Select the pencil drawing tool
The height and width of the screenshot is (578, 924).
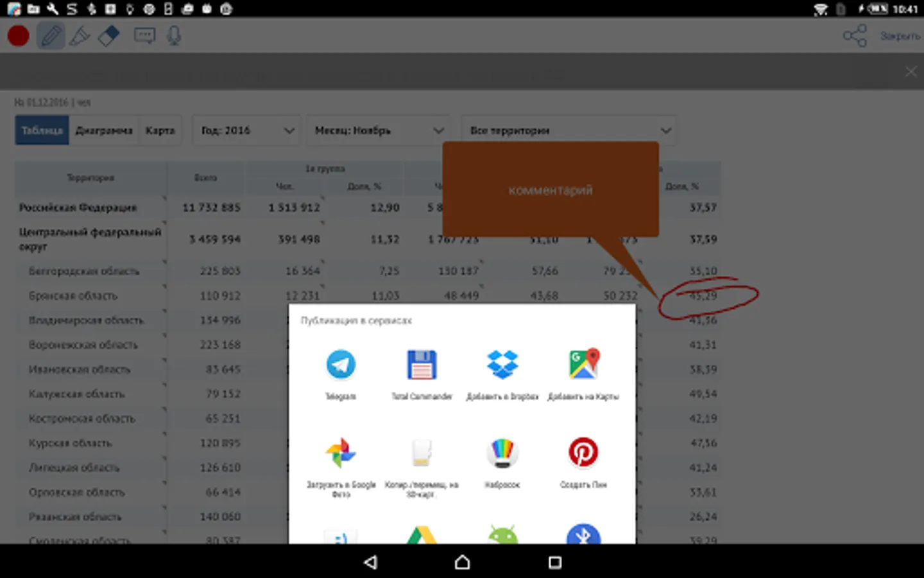pos(51,36)
